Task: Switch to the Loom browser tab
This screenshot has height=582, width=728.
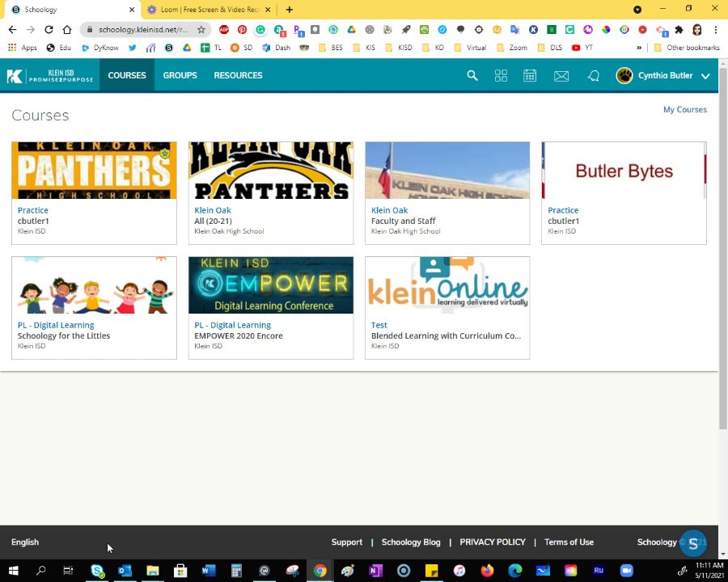Action: (x=209, y=9)
